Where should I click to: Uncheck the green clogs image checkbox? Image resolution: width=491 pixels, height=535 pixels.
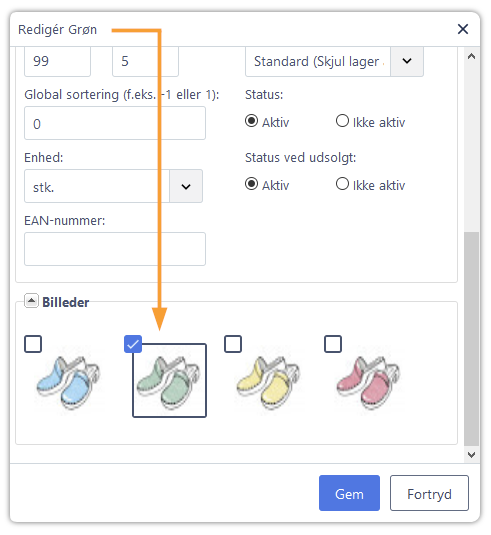click(x=133, y=344)
